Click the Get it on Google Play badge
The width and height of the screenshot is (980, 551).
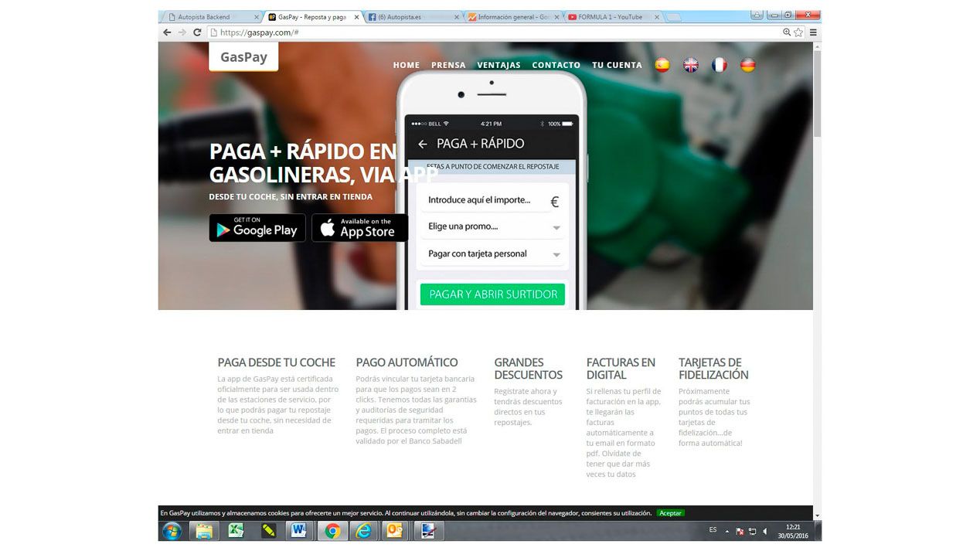257,228
